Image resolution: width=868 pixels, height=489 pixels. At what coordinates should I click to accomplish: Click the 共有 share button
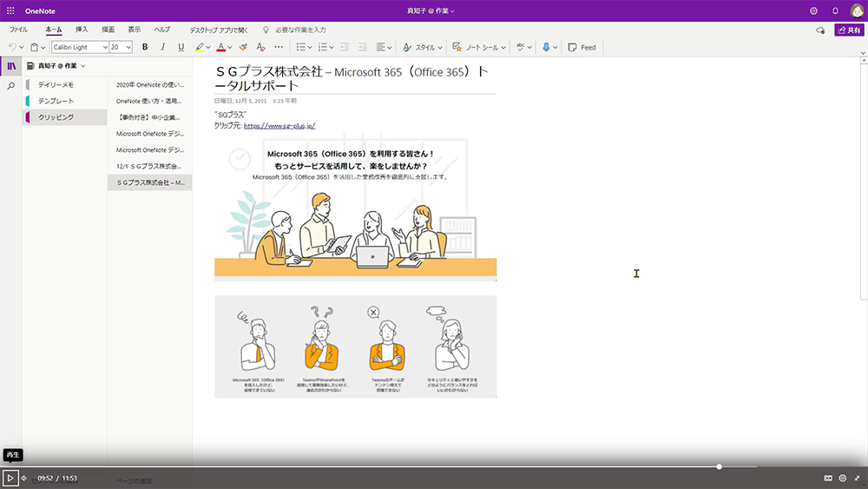tap(849, 30)
